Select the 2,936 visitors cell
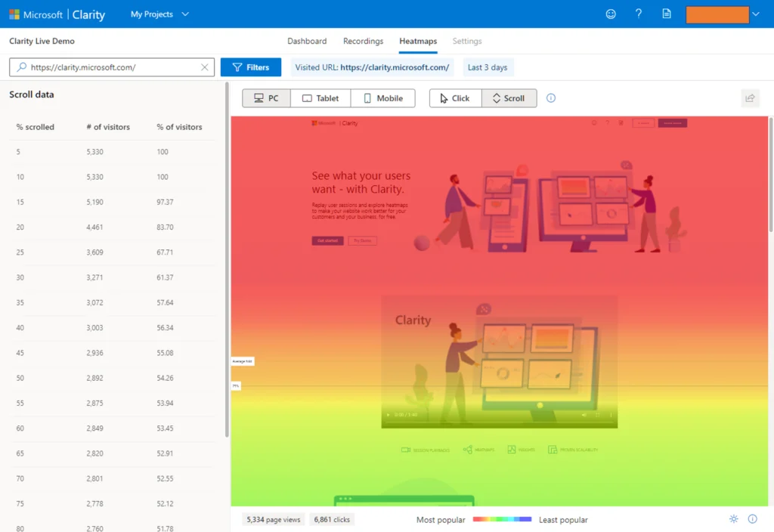Screen dimensions: 774x532 pos(94,353)
